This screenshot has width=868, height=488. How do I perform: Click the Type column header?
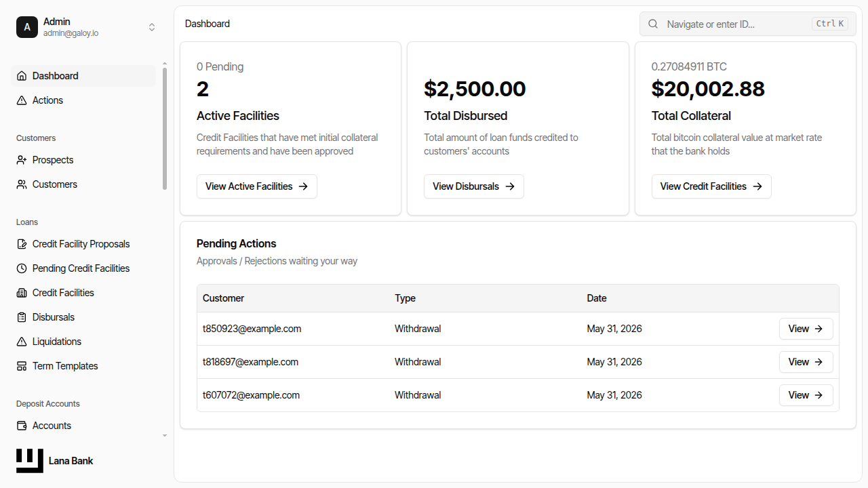(405, 298)
